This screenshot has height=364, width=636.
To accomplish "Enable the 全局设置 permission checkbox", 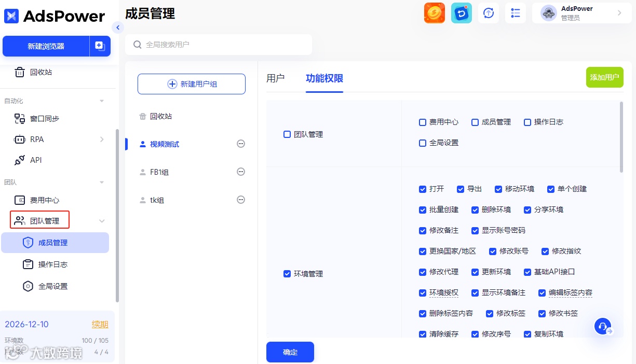I will coord(423,143).
